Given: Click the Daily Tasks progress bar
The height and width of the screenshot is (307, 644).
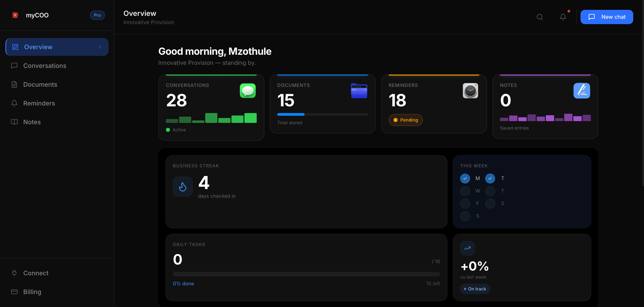Looking at the screenshot, I should pyautogui.click(x=306, y=274).
